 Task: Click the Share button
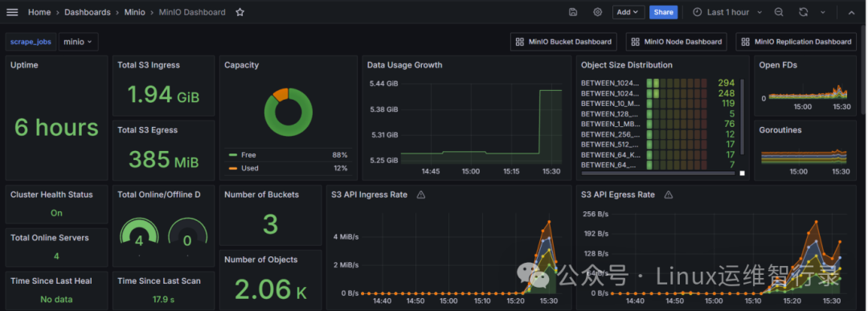click(664, 12)
